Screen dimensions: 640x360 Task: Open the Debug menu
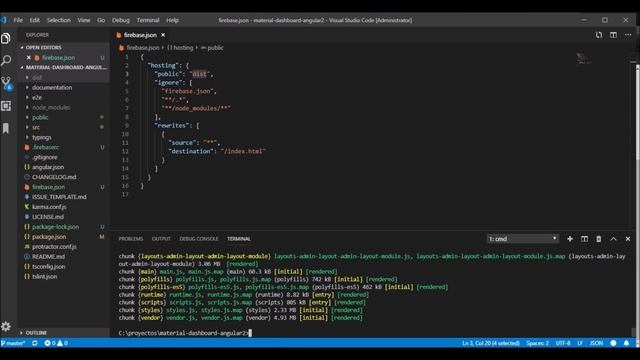click(120, 20)
